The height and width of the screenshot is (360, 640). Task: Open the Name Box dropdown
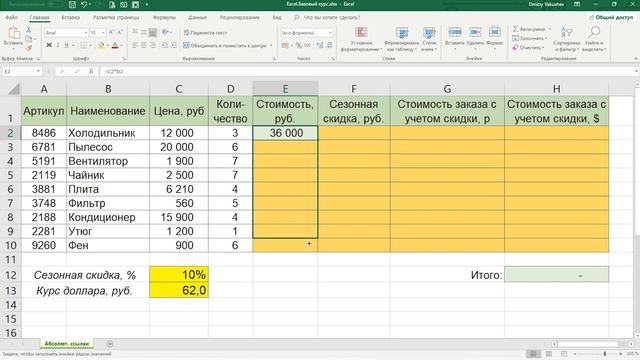[x=38, y=71]
